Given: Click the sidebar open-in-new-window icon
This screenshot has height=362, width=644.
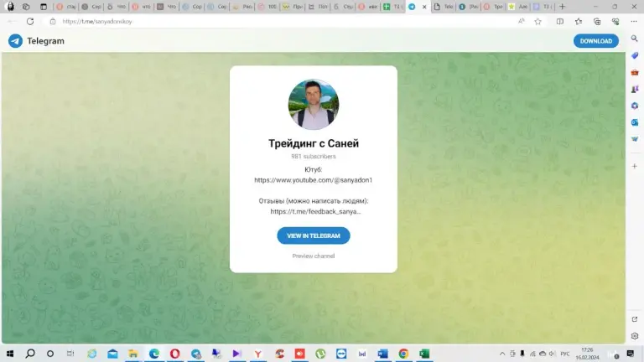Looking at the screenshot, I should pos(635,319).
